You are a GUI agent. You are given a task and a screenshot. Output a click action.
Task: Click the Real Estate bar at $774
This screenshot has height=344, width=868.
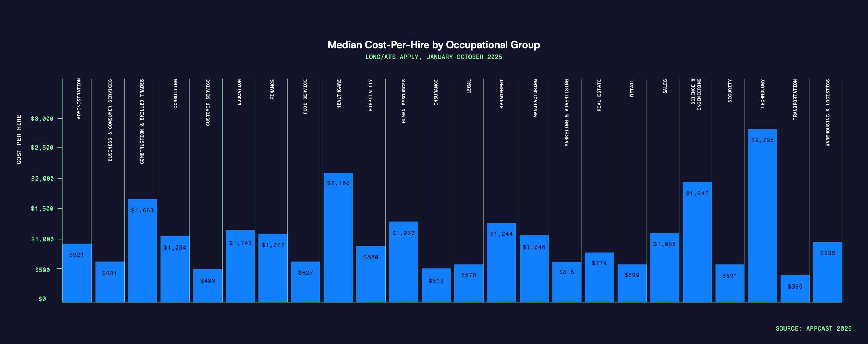[x=599, y=277]
